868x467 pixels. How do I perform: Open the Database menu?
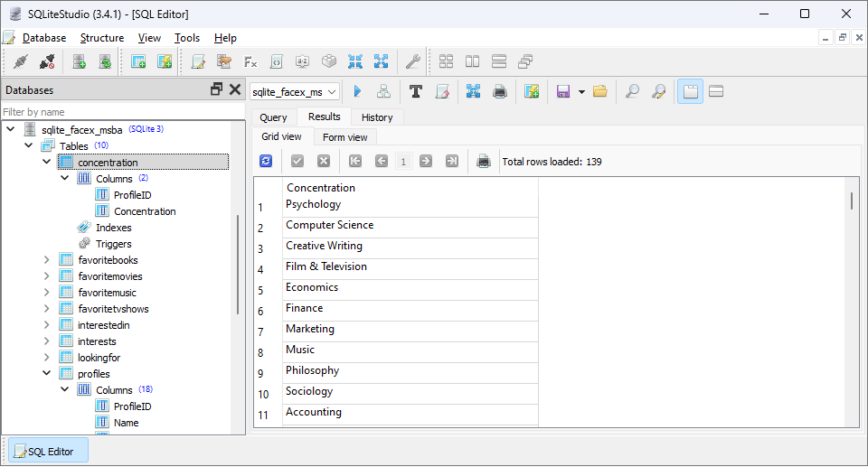pos(44,38)
